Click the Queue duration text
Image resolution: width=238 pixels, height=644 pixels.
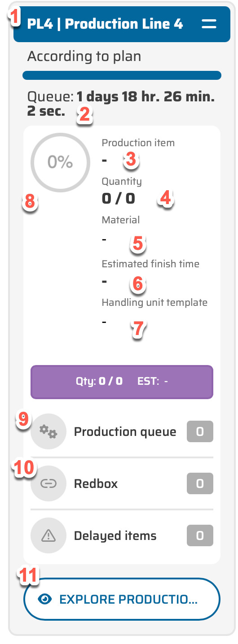point(121,104)
